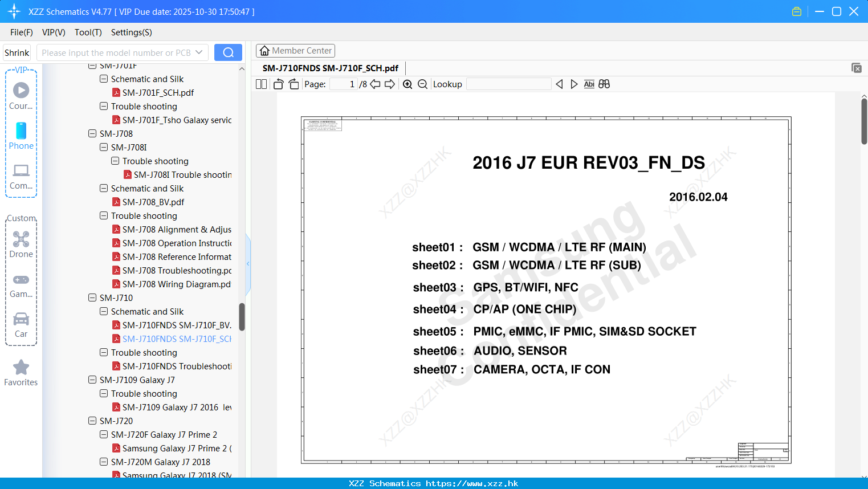Click the yellow briefcase icon in title bar

click(x=797, y=11)
